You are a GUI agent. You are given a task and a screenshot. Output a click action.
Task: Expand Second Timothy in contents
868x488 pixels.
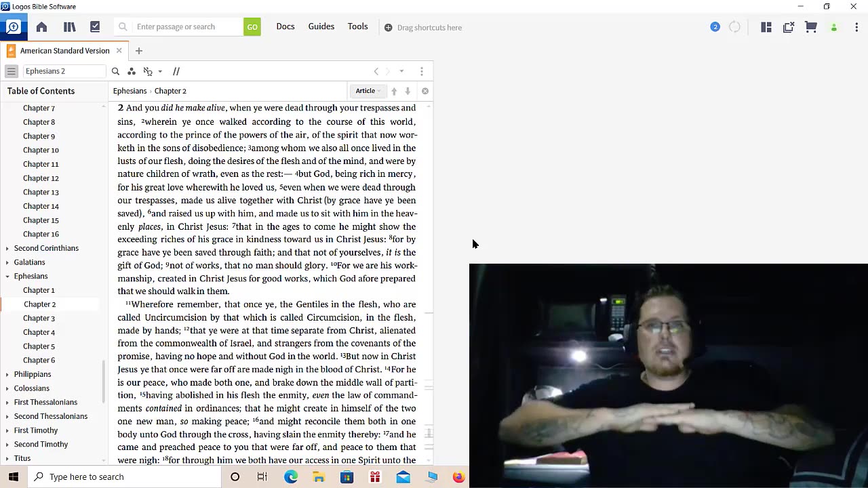coord(7,445)
